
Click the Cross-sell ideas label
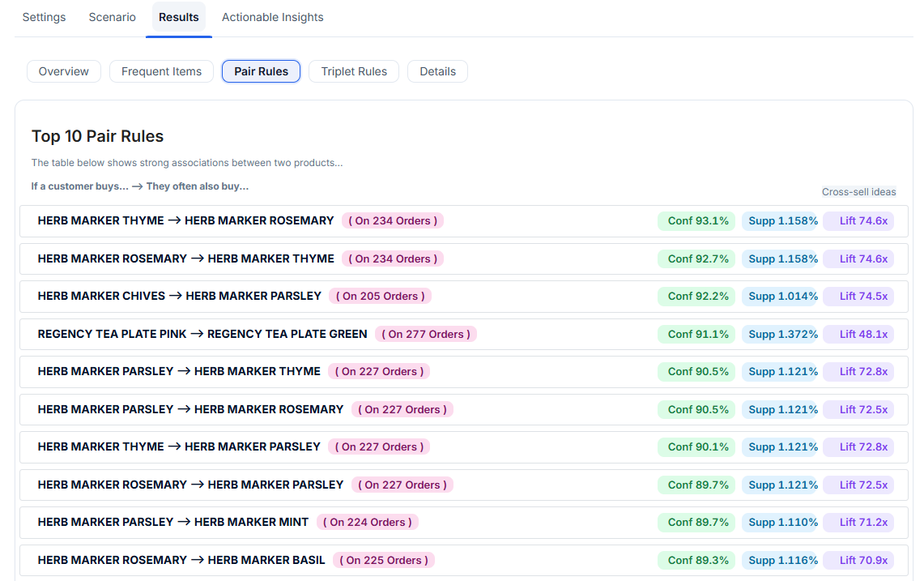858,192
